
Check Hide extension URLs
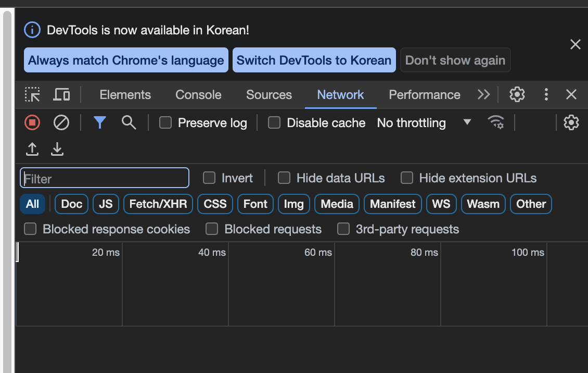407,178
